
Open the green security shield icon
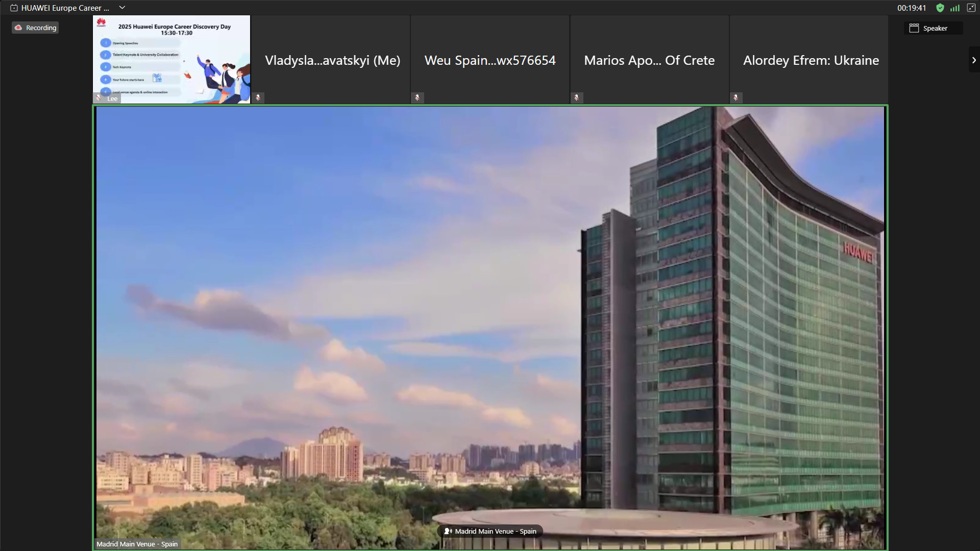click(x=940, y=8)
